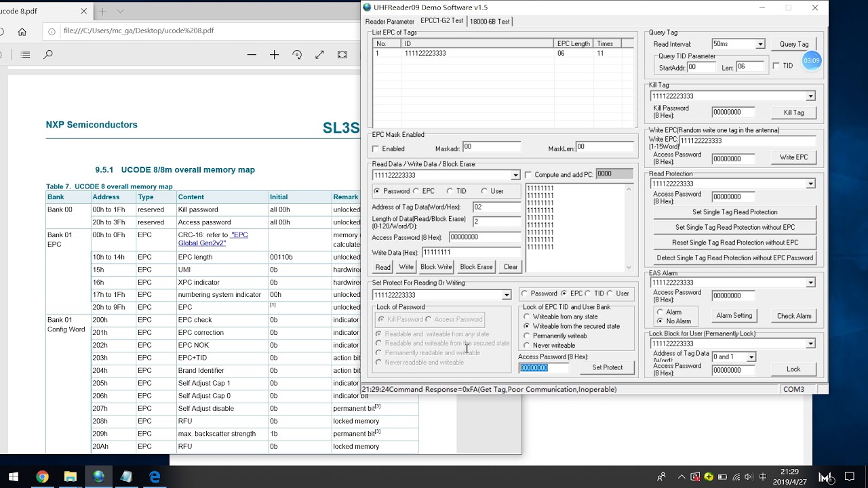Open the People icon in taskbar
Screen dimensions: 868x488
pyautogui.click(x=661, y=477)
